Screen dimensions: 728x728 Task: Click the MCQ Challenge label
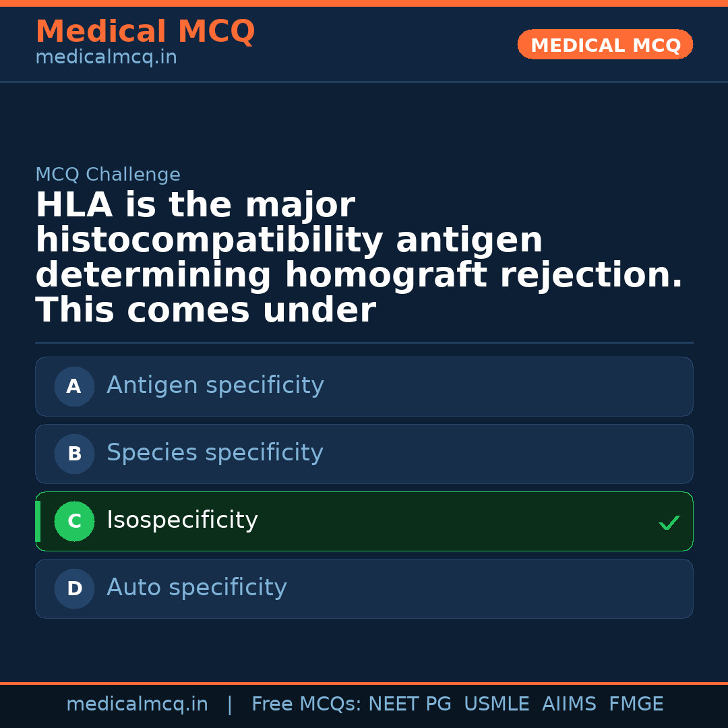coord(108,175)
